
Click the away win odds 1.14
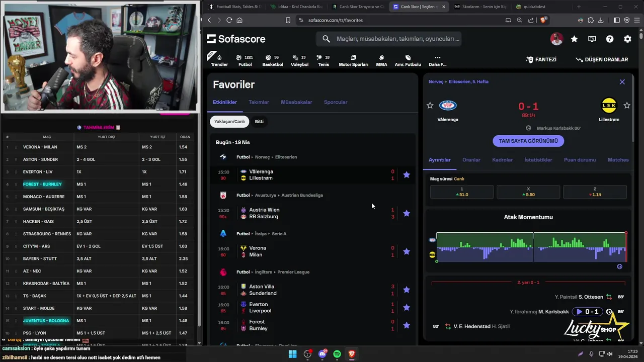pos(595,192)
